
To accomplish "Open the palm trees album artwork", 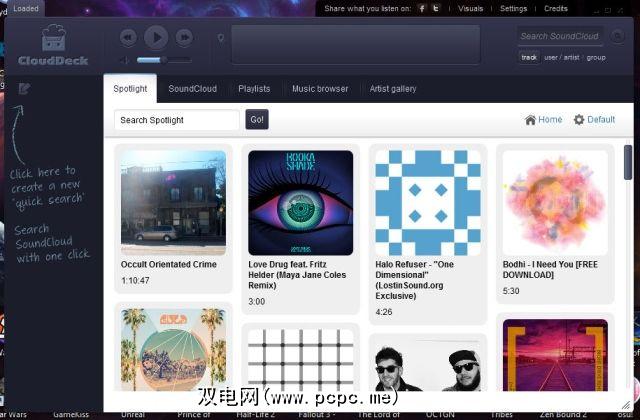I will tap(173, 350).
